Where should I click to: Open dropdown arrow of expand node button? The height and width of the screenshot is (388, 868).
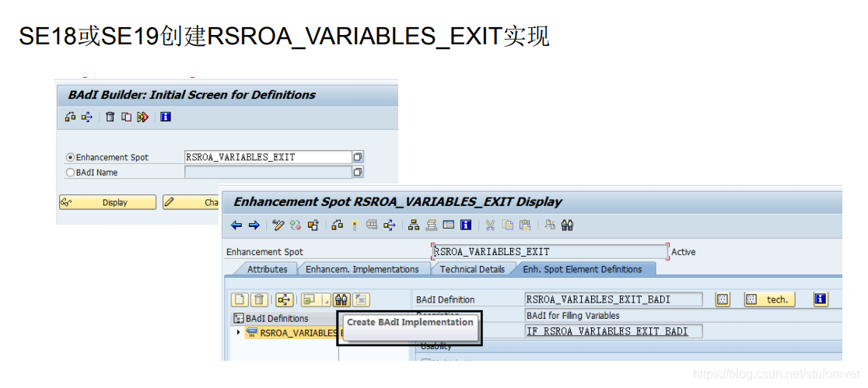tap(326, 300)
